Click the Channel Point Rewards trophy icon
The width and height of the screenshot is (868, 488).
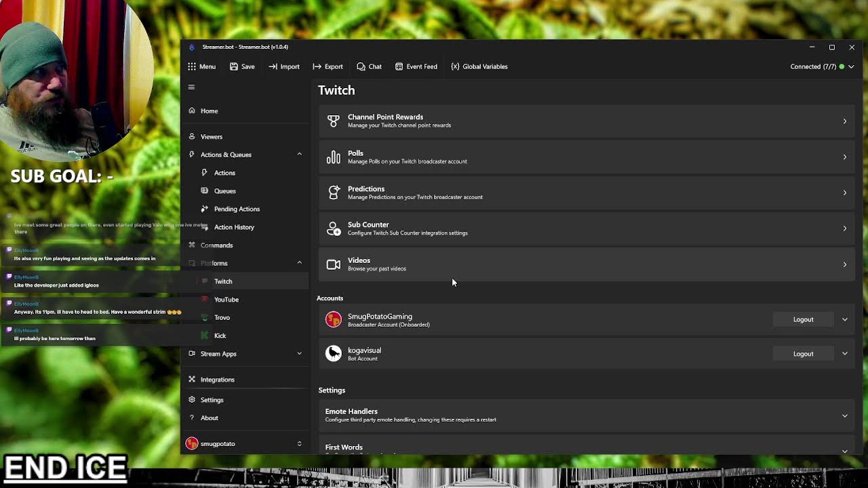click(333, 121)
